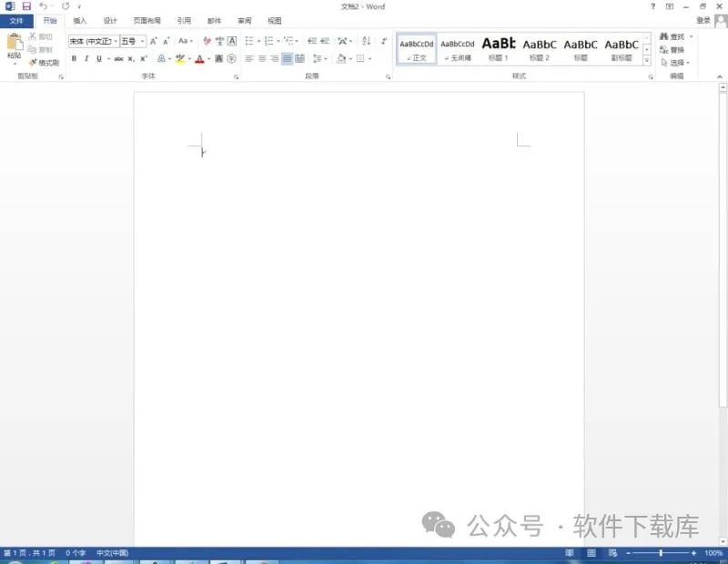Image resolution: width=728 pixels, height=564 pixels.
Task: Switch to the Page Layout (页面布局) tab
Action: coord(147,21)
